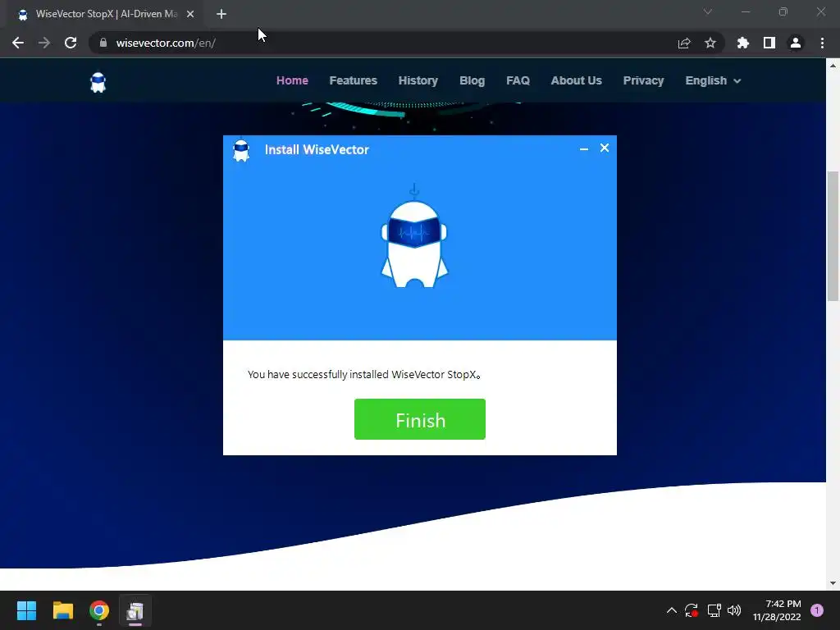Go to the History page

418,80
